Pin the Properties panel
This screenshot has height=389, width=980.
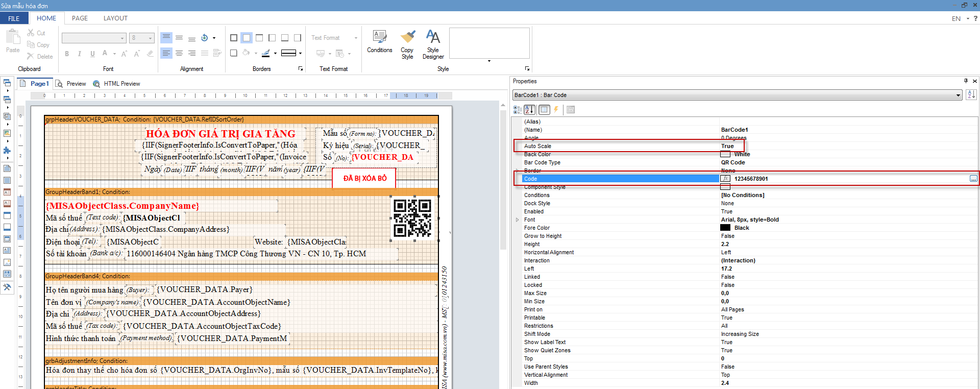coord(966,81)
